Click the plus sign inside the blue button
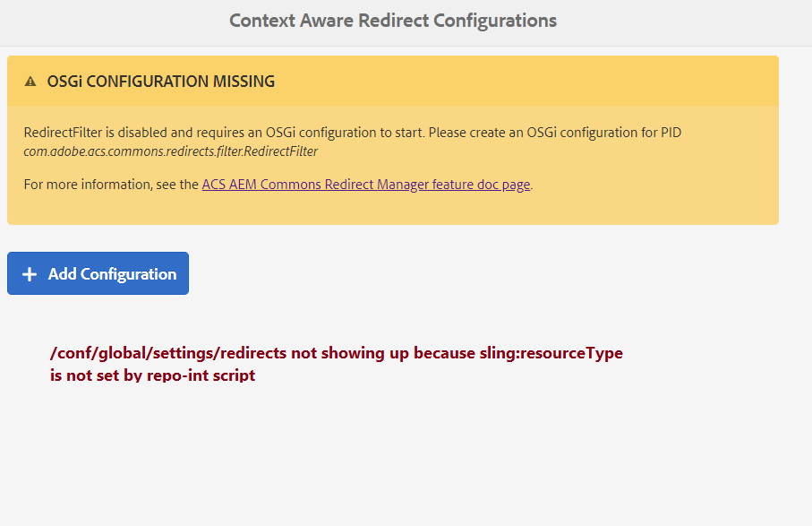This screenshot has width=812, height=526. click(x=30, y=272)
